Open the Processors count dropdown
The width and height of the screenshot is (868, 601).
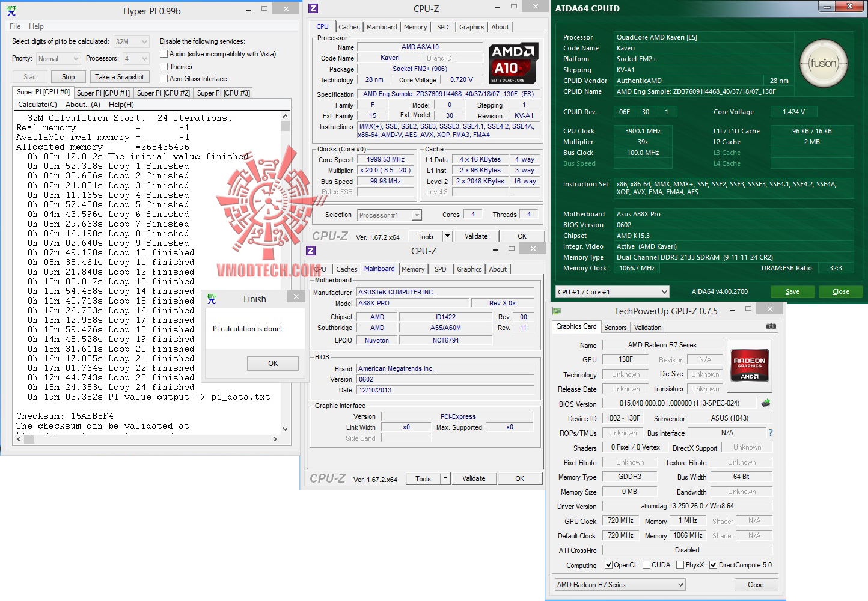(136, 59)
